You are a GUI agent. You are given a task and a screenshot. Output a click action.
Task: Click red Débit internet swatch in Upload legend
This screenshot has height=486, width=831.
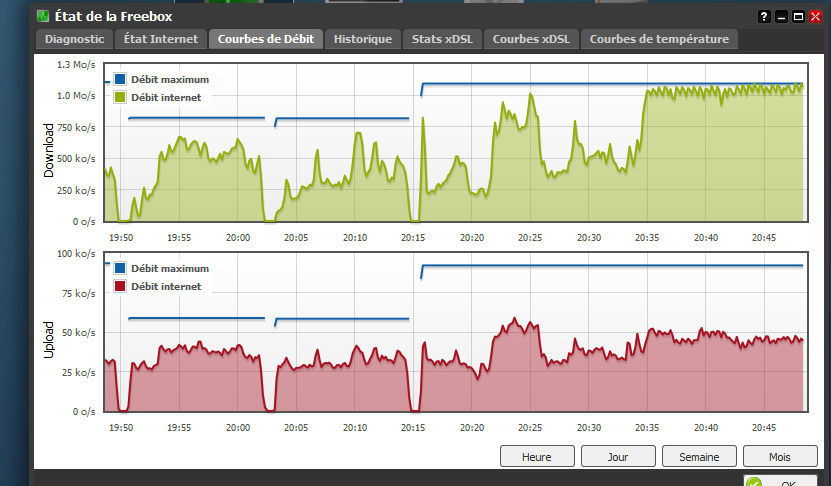click(120, 286)
